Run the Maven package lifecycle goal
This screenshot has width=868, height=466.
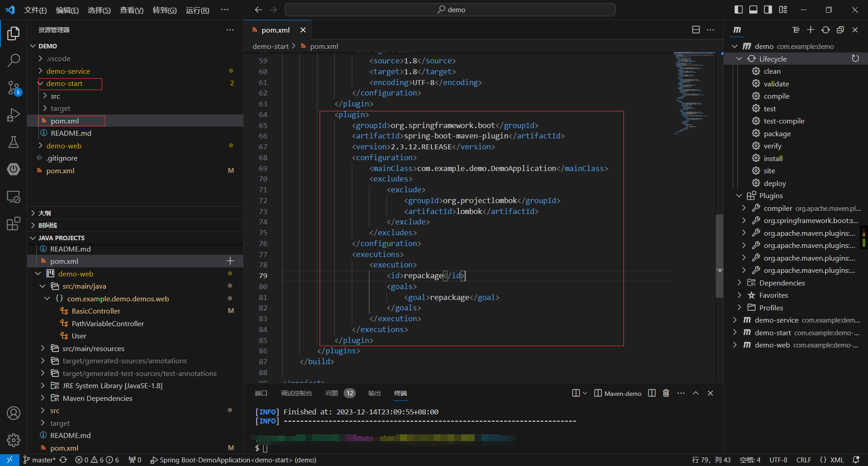pyautogui.click(x=777, y=134)
